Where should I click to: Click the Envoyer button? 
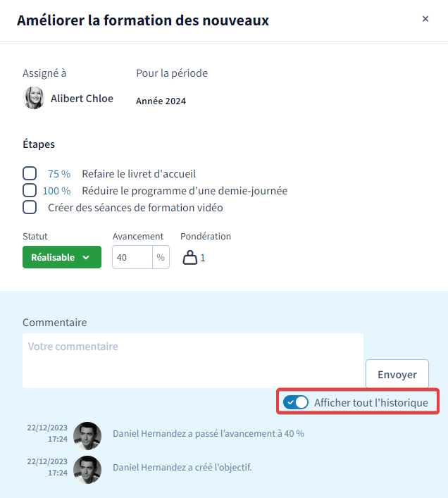[397, 374]
